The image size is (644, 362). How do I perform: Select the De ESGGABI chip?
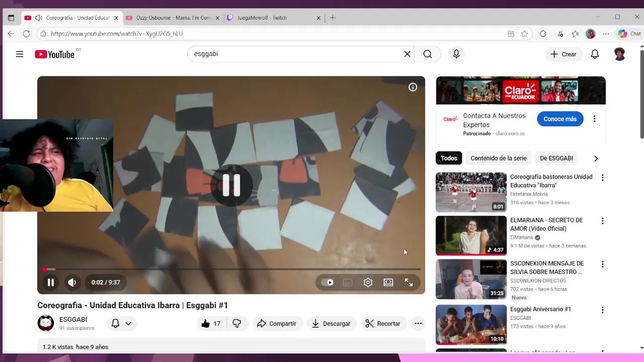coord(556,158)
